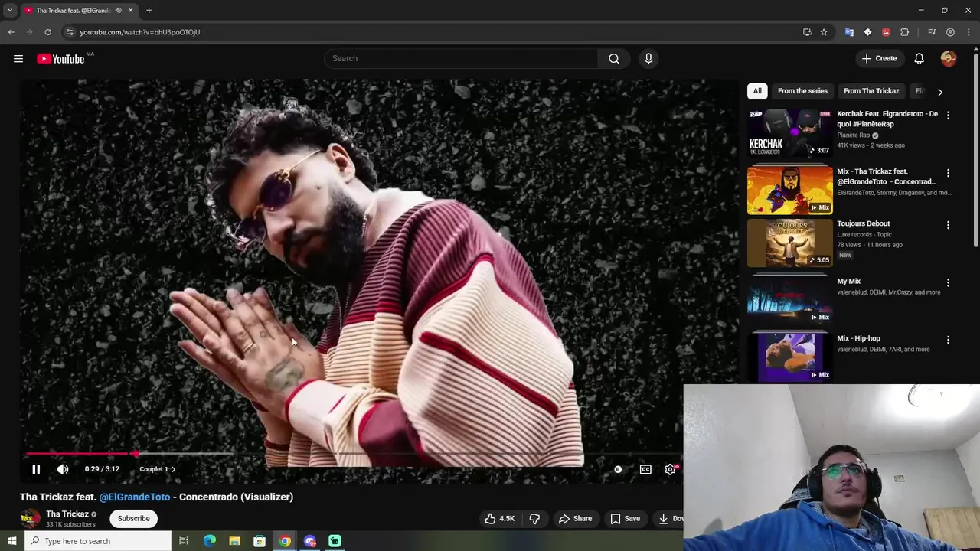Open options for Mix - Tha Trickaz

(x=948, y=173)
